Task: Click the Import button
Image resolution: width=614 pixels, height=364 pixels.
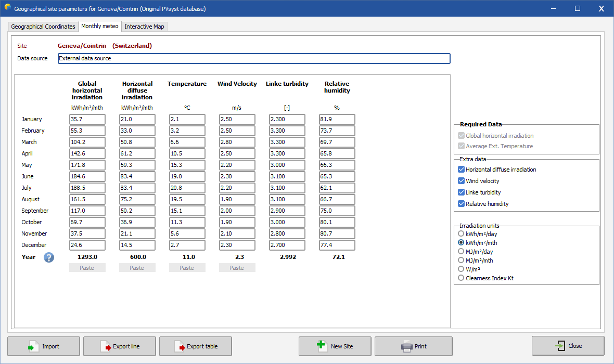Action: pyautogui.click(x=44, y=346)
